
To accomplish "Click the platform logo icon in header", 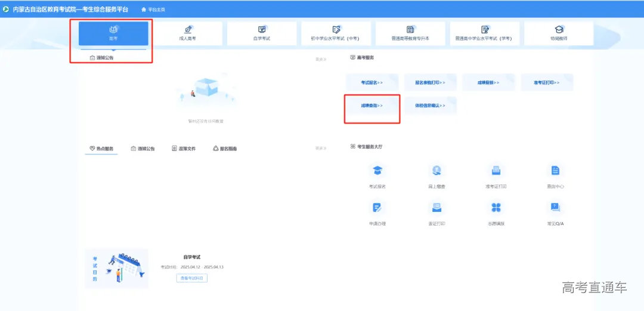I will 6,9.
